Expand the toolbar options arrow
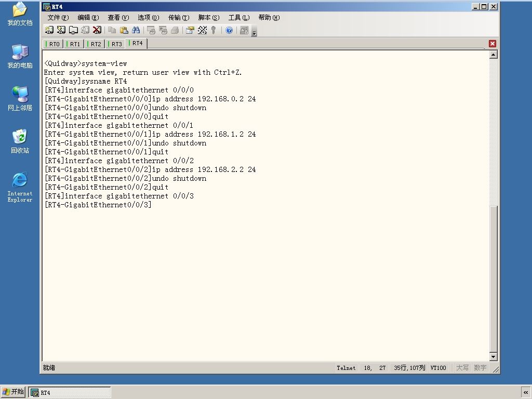The image size is (532, 399). click(255, 32)
